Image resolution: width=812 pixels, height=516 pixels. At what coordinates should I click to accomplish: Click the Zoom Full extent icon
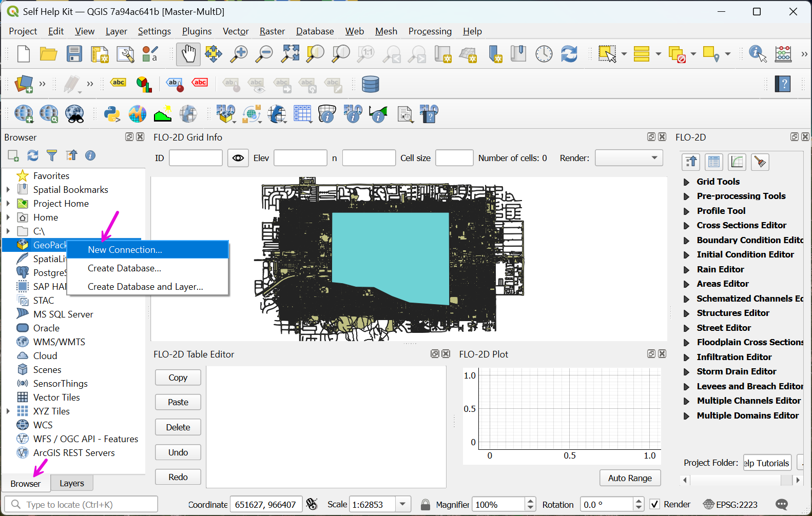tap(290, 54)
